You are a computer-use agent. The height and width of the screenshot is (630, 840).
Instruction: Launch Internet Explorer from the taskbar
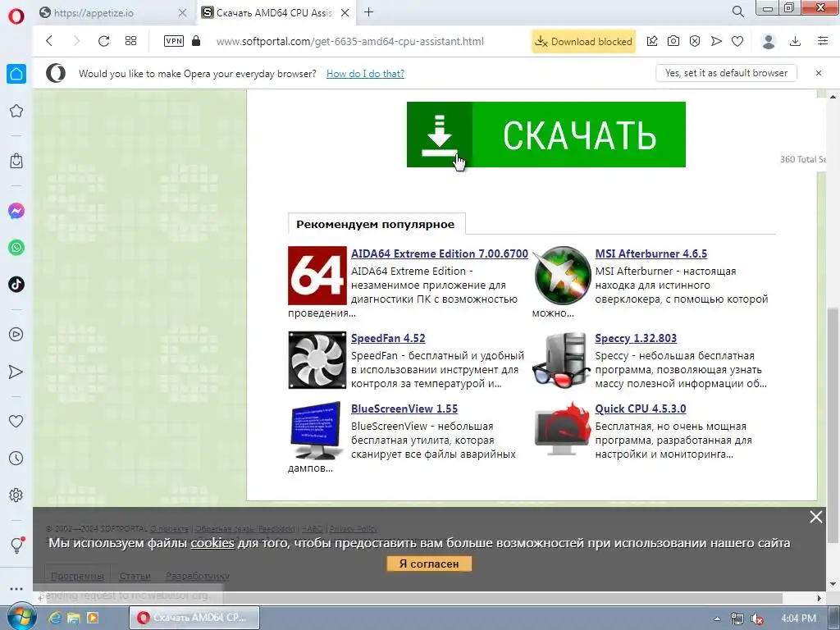[55, 618]
